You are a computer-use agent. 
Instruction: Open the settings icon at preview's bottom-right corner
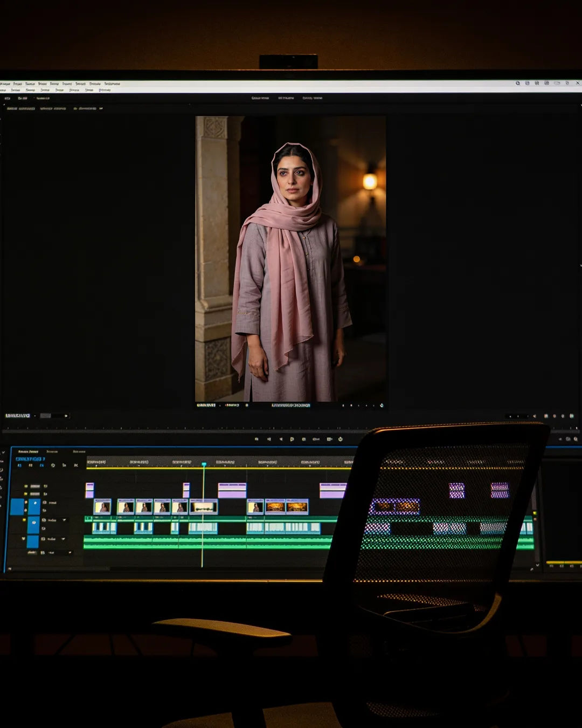pyautogui.click(x=382, y=405)
